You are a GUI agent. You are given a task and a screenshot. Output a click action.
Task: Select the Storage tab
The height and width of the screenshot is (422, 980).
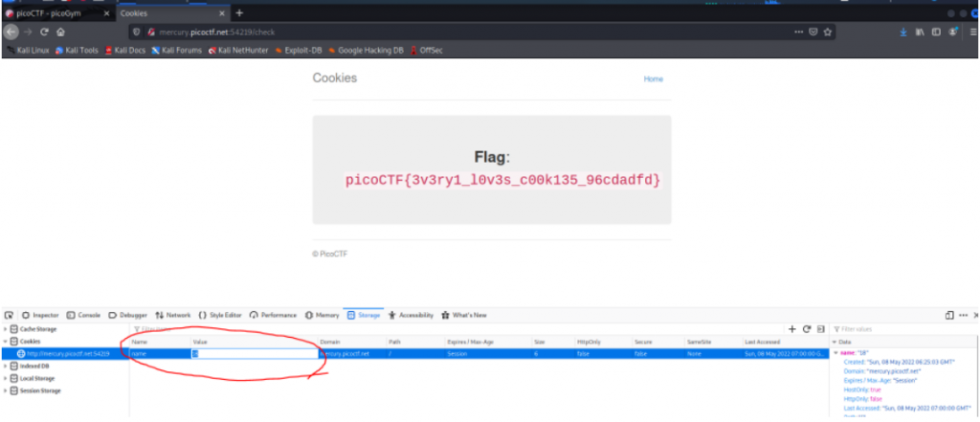(x=364, y=315)
